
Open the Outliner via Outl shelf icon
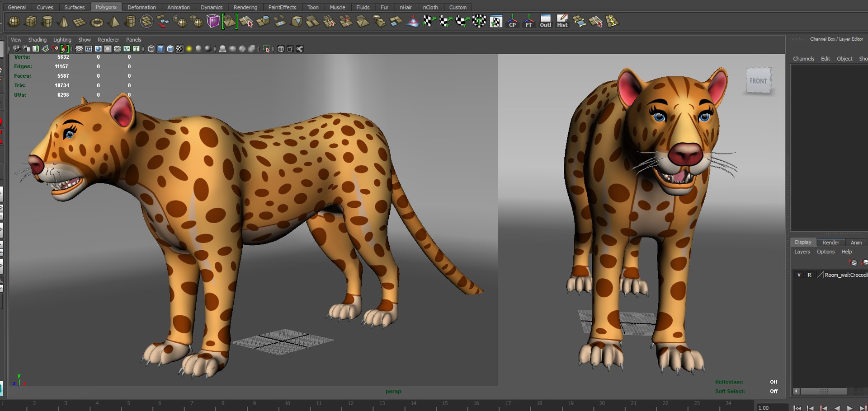point(545,21)
